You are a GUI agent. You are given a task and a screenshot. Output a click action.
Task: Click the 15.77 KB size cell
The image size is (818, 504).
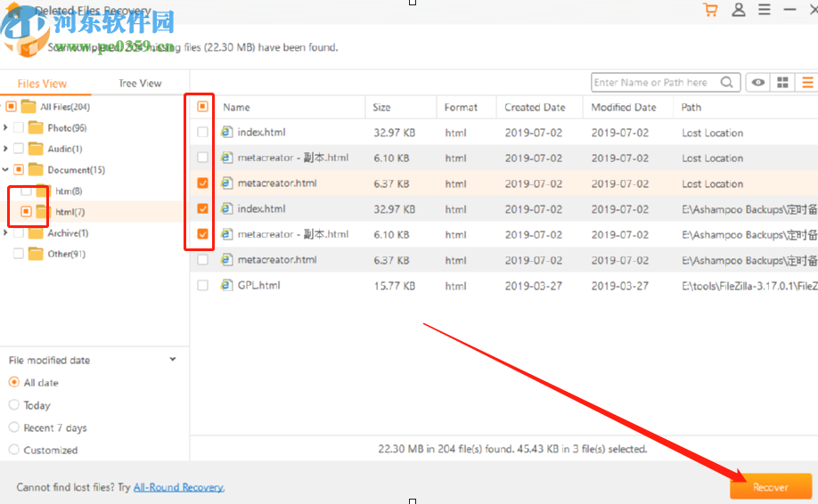click(x=395, y=286)
